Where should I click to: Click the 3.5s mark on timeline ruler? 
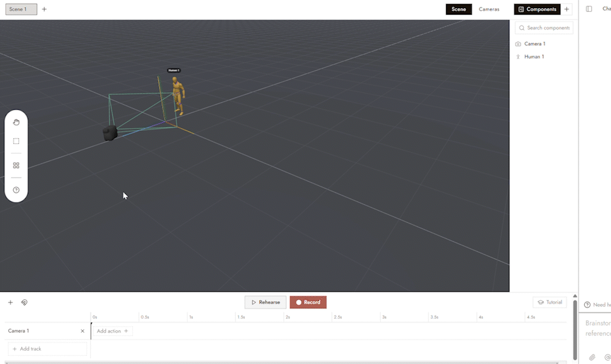pos(434,317)
